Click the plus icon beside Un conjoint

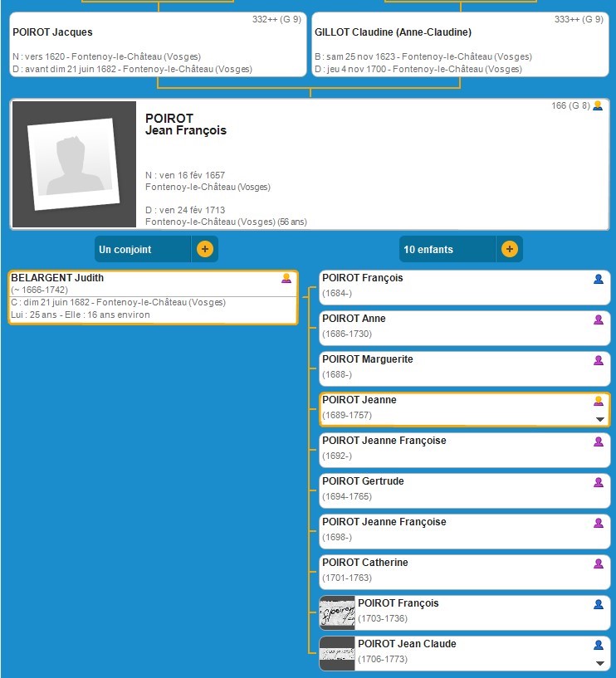(204, 249)
